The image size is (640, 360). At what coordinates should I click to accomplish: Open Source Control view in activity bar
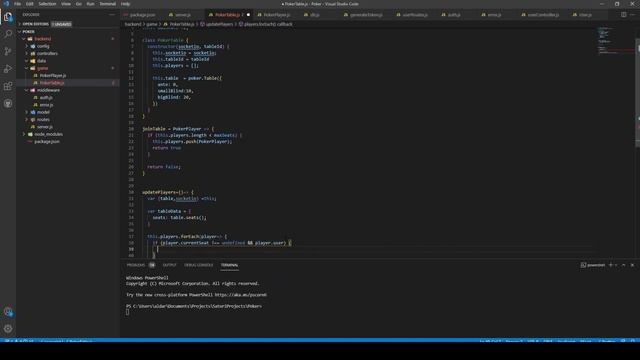click(8, 51)
